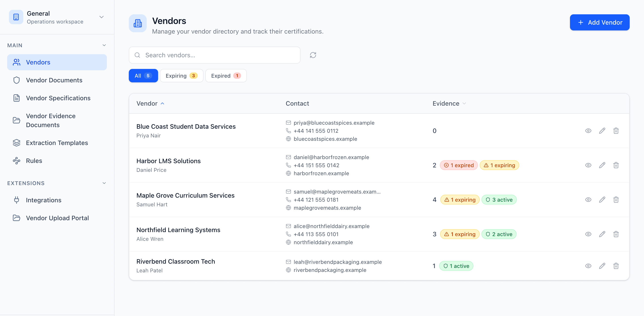Click phone +44 121 555 0181
644x316 pixels.
pos(316,200)
